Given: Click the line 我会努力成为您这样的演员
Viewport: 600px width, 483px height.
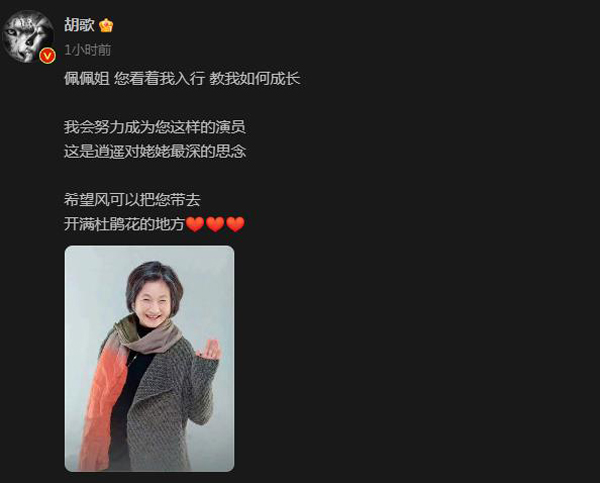Looking at the screenshot, I should (155, 127).
